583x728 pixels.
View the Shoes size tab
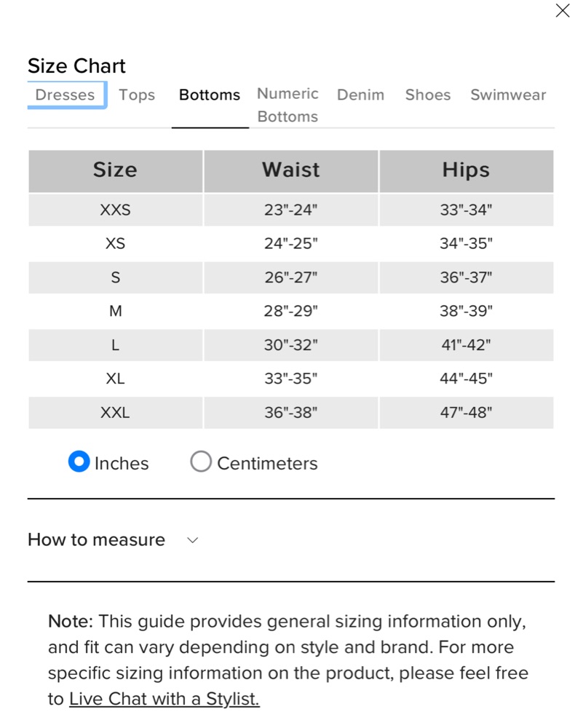428,95
